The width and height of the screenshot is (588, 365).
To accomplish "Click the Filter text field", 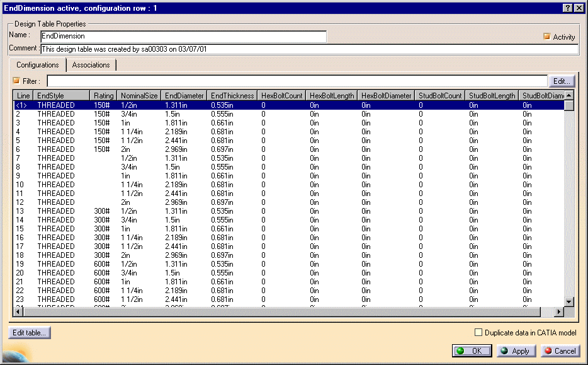I will pyautogui.click(x=297, y=81).
